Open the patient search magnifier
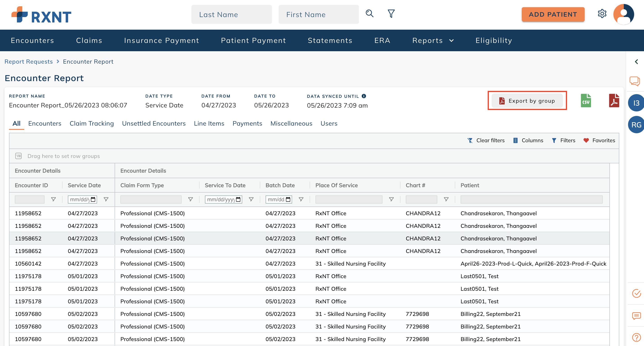The width and height of the screenshot is (644, 346). tap(369, 14)
